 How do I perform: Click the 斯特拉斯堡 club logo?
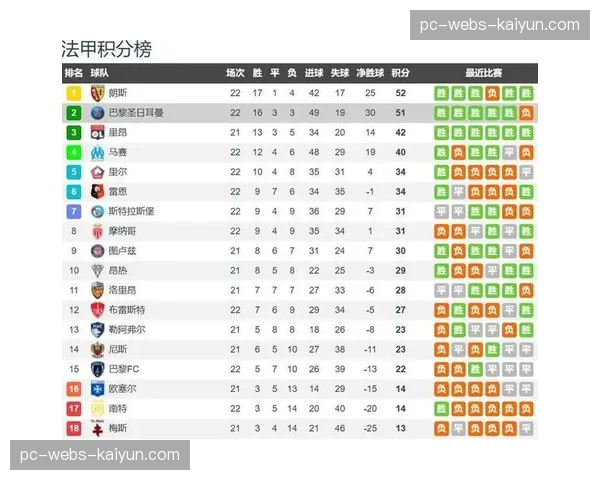97,211
